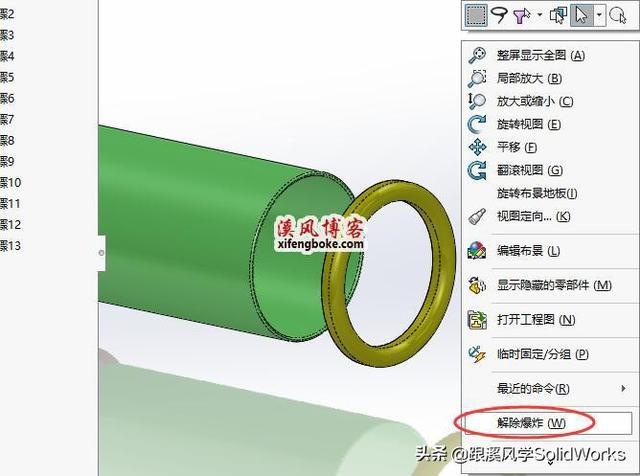Click the zoom in/out icon
The image size is (640, 476).
(477, 101)
